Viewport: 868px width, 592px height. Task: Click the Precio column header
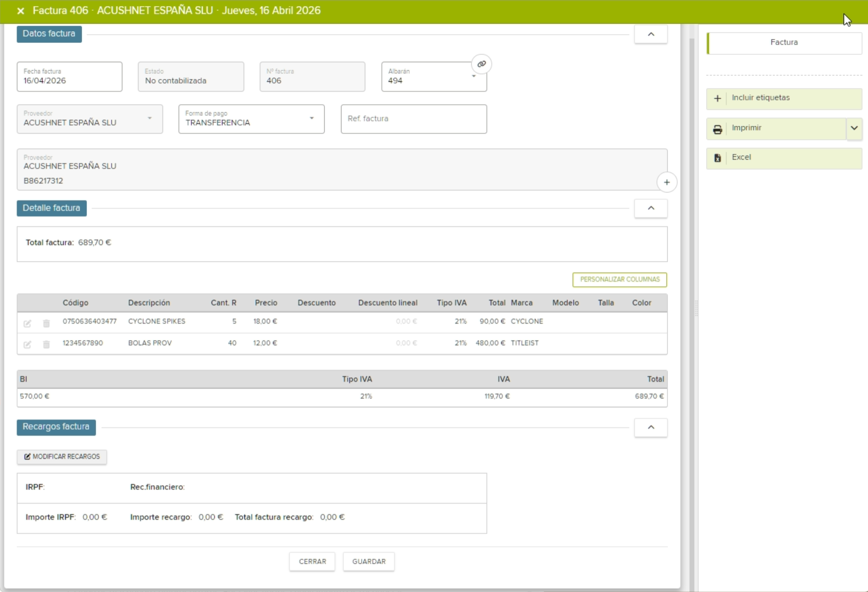coord(266,303)
